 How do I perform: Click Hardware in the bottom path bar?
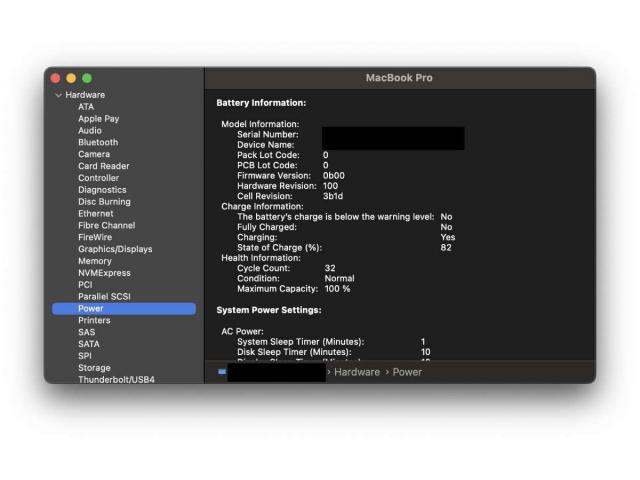point(357,372)
